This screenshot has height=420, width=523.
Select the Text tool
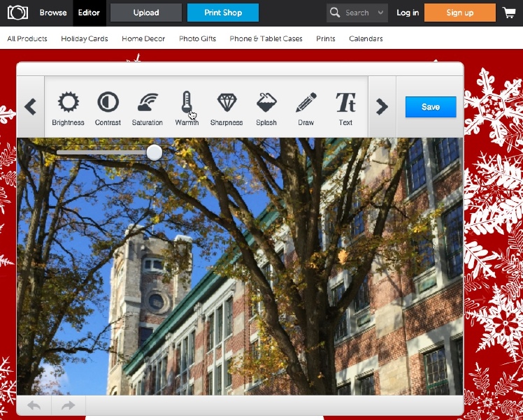[x=345, y=108]
